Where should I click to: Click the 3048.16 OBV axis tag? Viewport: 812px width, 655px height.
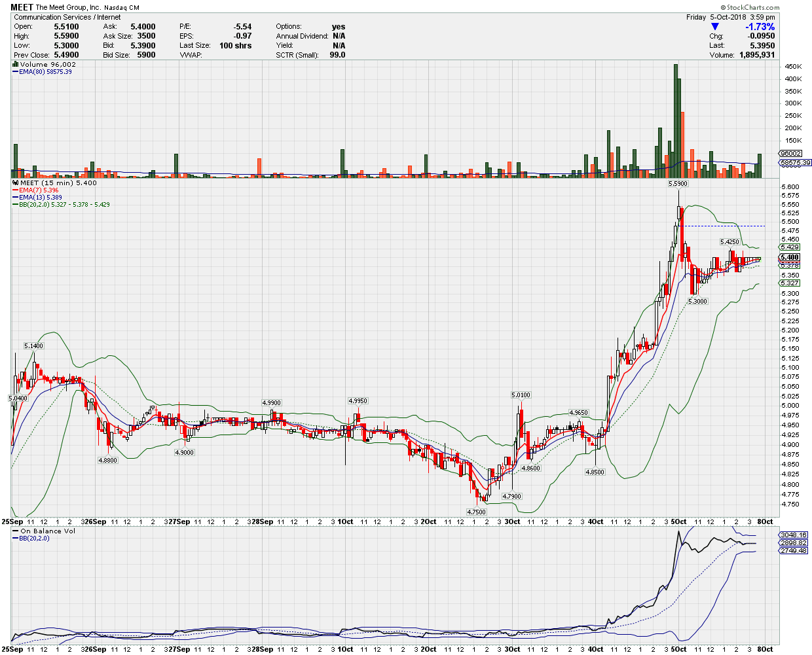[x=794, y=535]
